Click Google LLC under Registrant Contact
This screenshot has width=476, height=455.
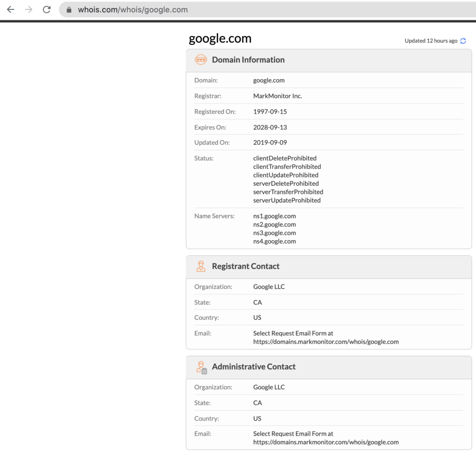click(269, 287)
